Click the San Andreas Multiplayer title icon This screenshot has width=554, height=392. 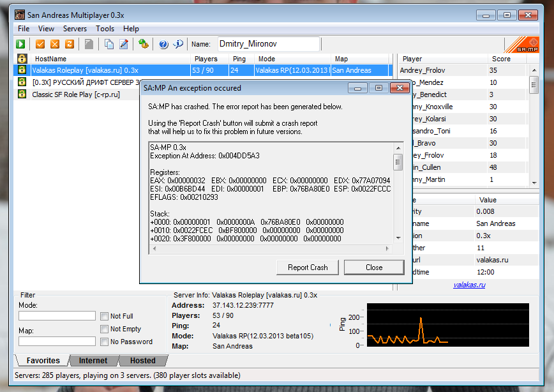[x=20, y=15]
